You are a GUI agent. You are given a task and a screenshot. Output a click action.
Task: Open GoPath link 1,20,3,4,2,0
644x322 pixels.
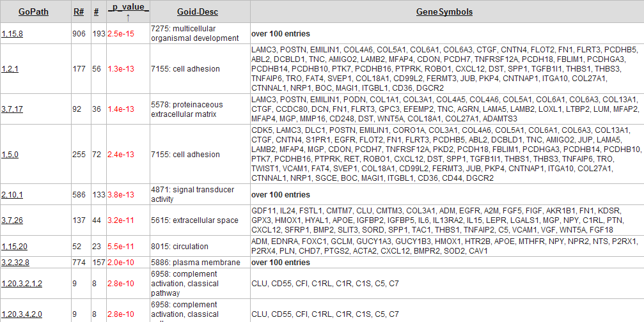tap(21, 314)
